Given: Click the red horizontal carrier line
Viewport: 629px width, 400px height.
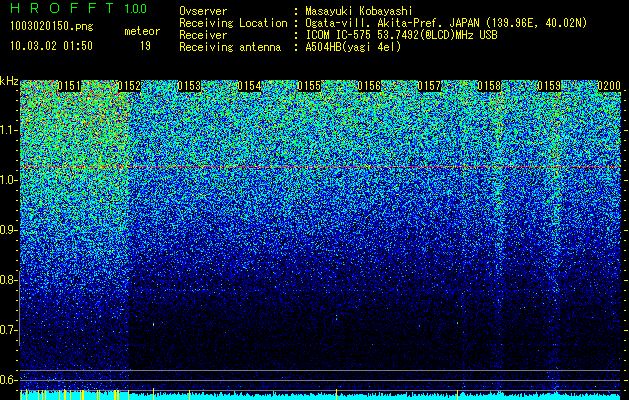Looking at the screenshot, I should pyautogui.click(x=321, y=166).
